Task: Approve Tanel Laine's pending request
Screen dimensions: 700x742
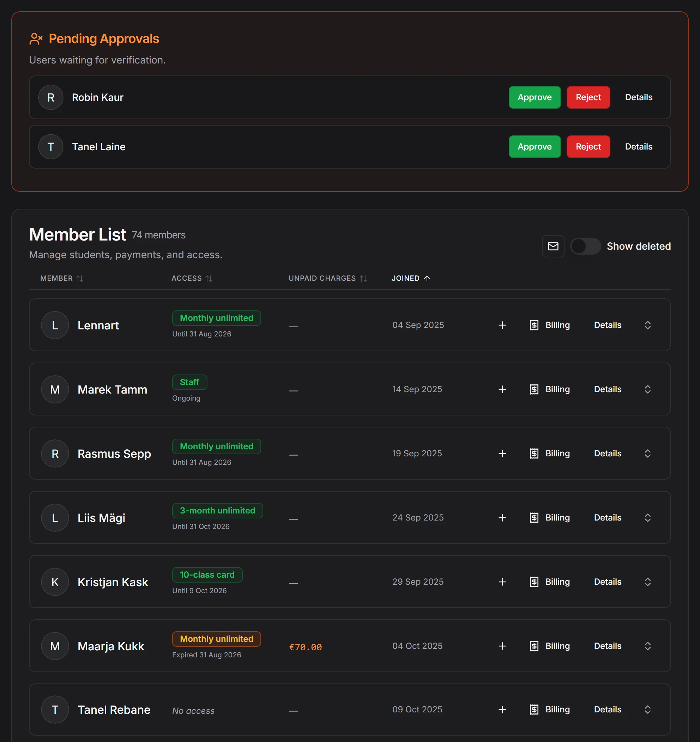Action: (534, 147)
